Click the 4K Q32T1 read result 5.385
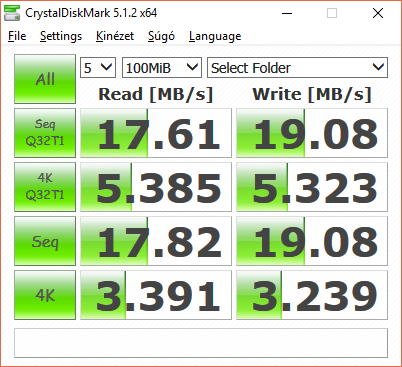 (156, 187)
